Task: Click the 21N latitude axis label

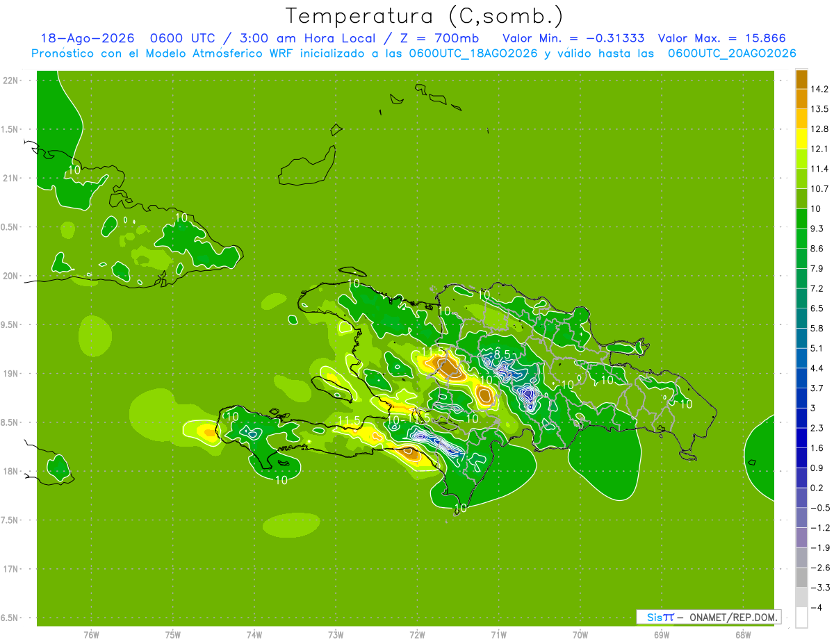Action: pyautogui.click(x=10, y=179)
